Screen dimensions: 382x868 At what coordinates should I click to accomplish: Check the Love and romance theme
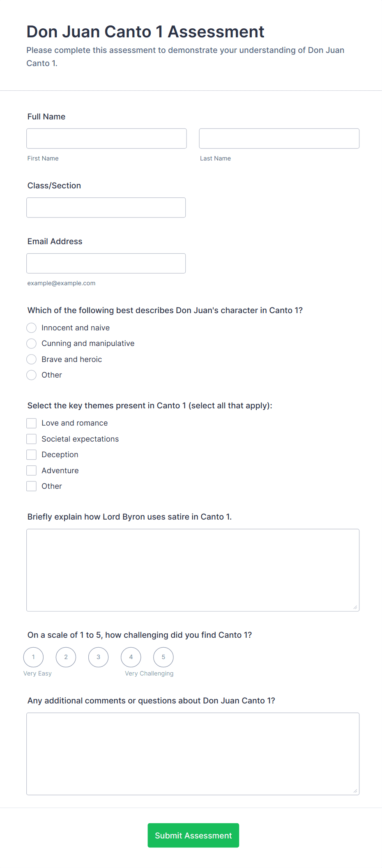pyautogui.click(x=31, y=423)
